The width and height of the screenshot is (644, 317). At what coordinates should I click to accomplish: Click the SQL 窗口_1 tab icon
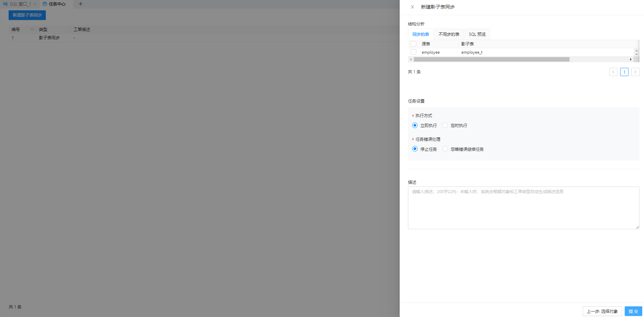[x=6, y=4]
